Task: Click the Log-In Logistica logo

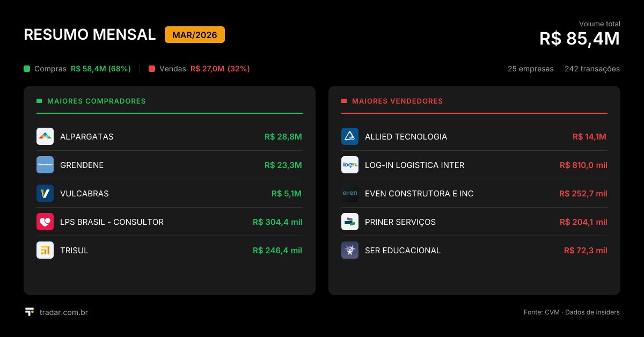Action: coord(350,165)
